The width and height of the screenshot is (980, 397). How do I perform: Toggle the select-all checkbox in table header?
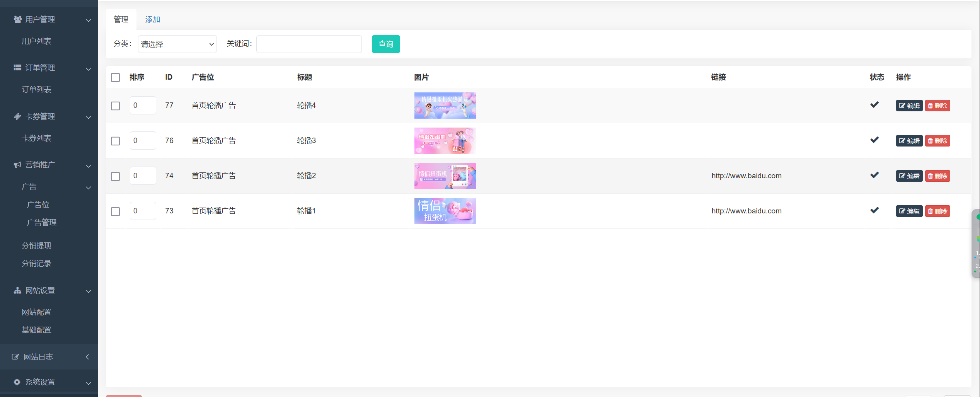[115, 77]
